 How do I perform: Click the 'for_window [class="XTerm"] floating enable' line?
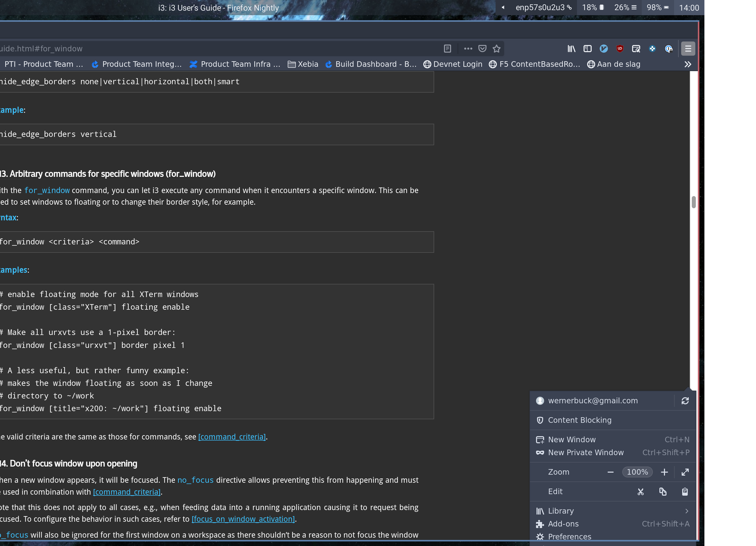[x=95, y=307]
